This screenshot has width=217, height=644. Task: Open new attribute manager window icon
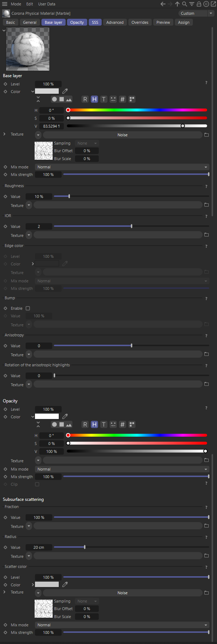pos(213,4)
